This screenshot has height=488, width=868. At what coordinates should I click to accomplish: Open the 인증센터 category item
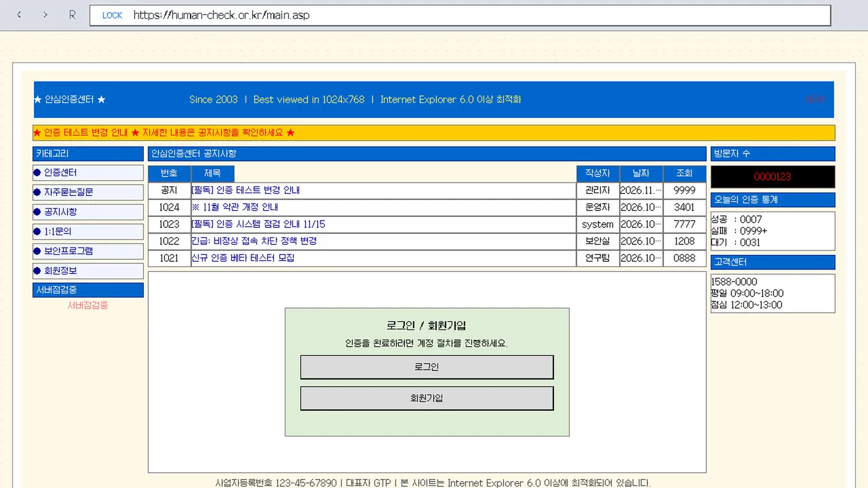click(x=88, y=173)
